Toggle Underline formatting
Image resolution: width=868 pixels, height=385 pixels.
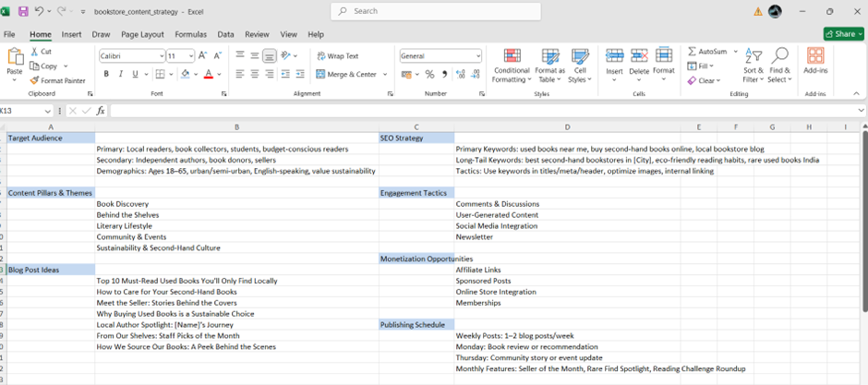pos(135,74)
